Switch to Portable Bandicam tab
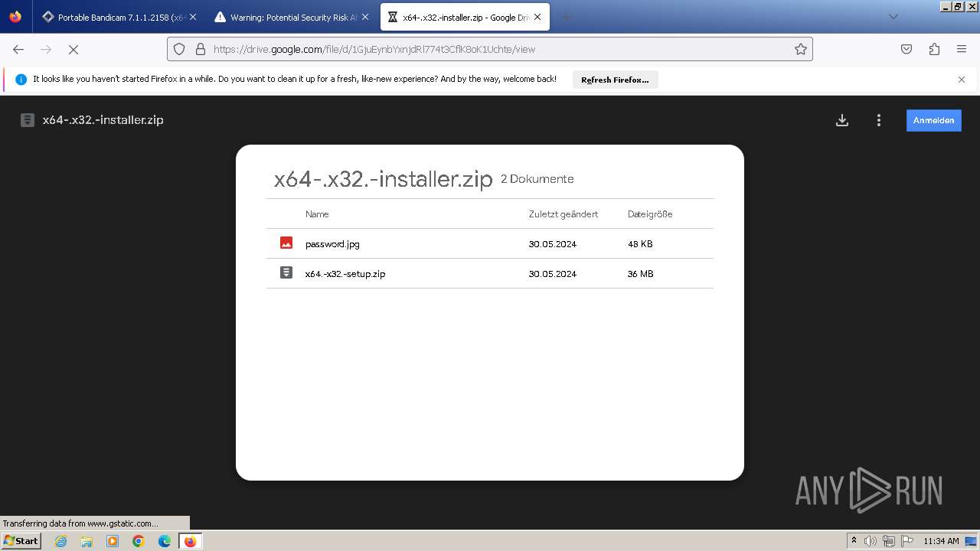 [x=119, y=17]
